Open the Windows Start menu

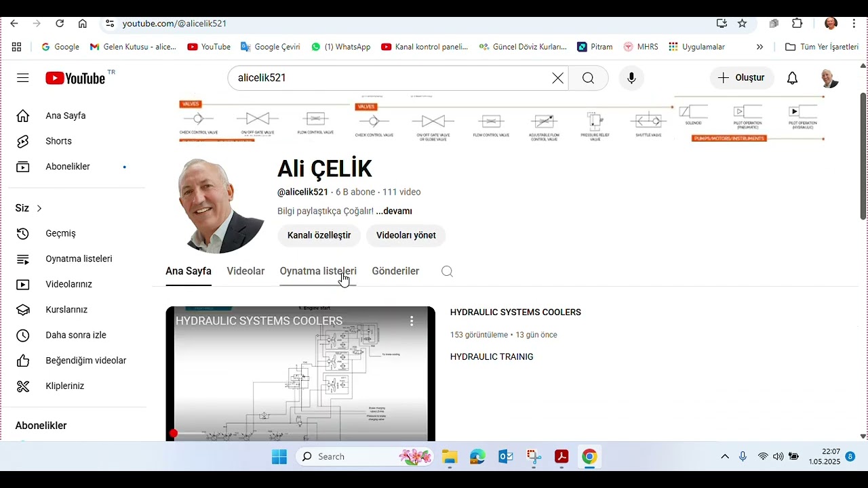(279, 457)
